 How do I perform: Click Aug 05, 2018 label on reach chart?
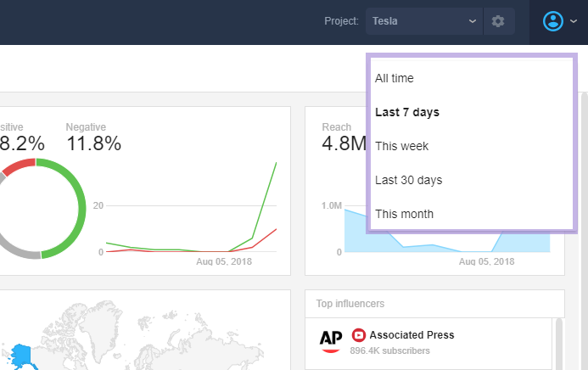pyautogui.click(x=486, y=261)
